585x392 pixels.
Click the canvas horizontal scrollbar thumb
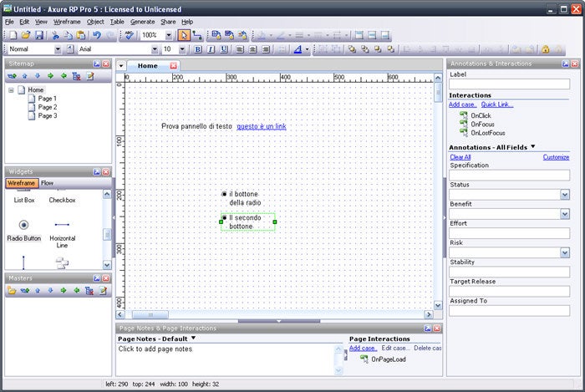(150, 315)
